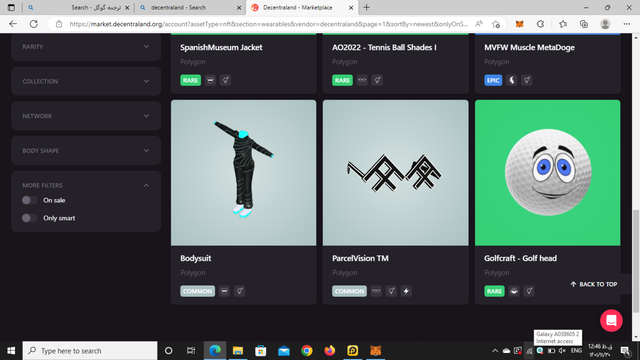Click RARE badge on Golfcraft Golf head
Viewport: 640px width, 360px height.
494,291
